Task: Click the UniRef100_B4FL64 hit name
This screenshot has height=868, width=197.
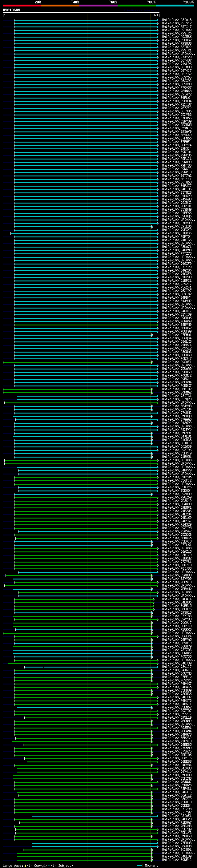Action: click(176, 98)
